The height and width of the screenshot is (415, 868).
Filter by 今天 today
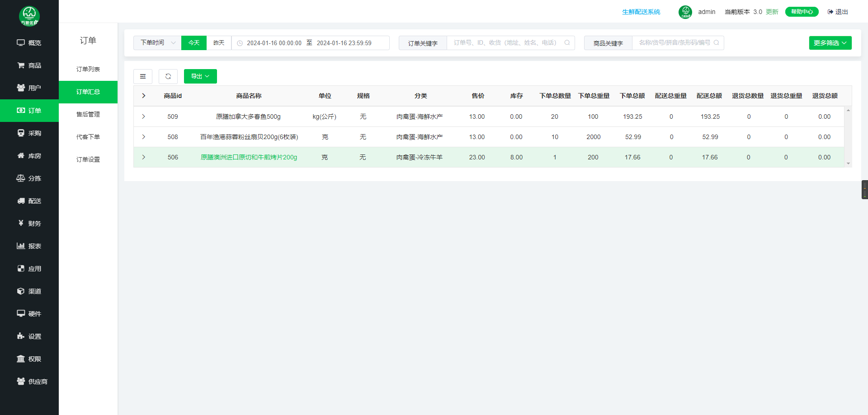pos(194,43)
